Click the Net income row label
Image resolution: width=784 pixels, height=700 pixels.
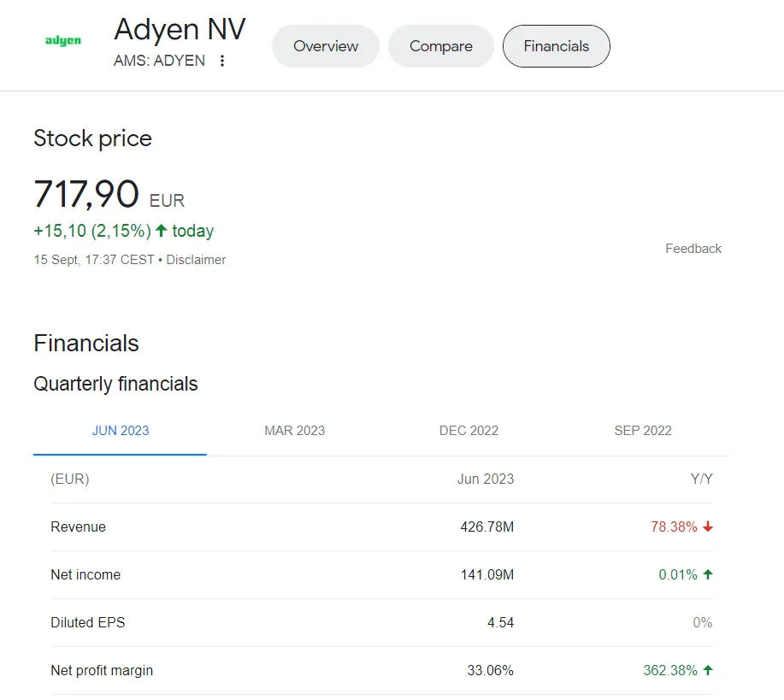85,574
